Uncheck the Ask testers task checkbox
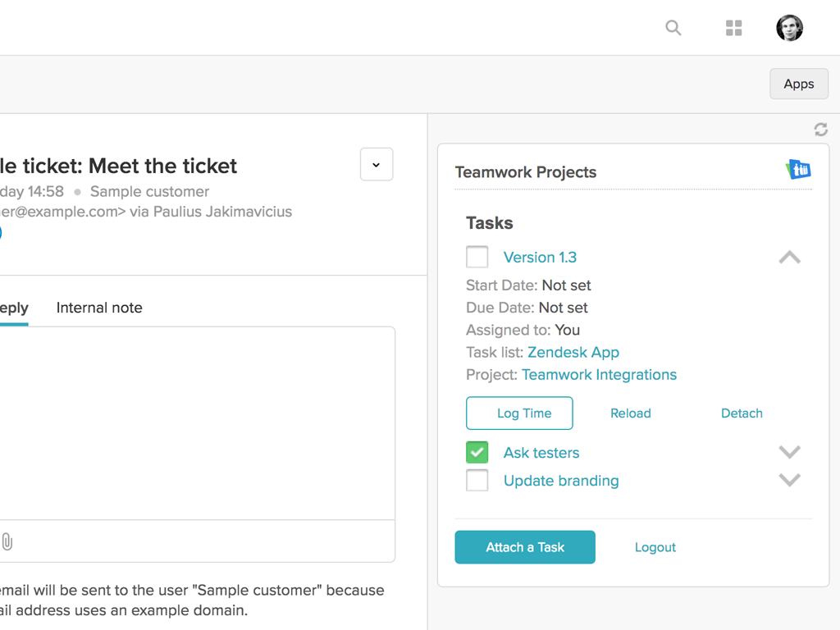Viewport: 840px width, 630px height. point(477,452)
